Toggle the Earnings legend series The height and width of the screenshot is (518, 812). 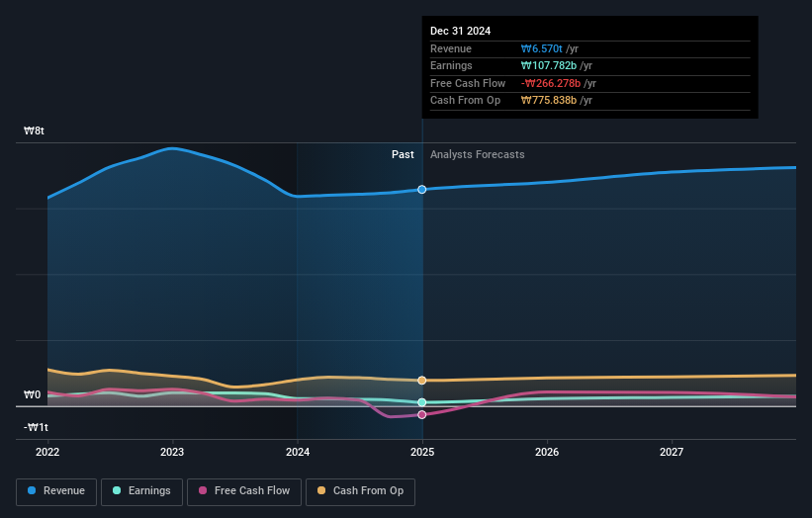pos(141,491)
